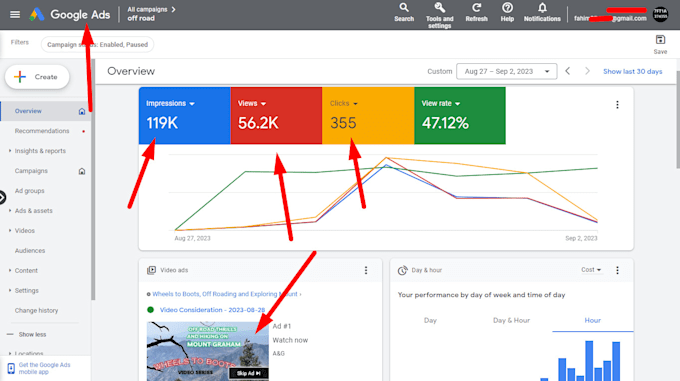Click the home icon beside Overview

coord(82,111)
